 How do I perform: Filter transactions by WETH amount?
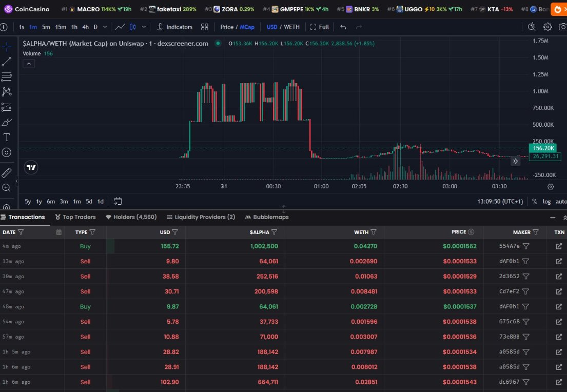point(374,232)
